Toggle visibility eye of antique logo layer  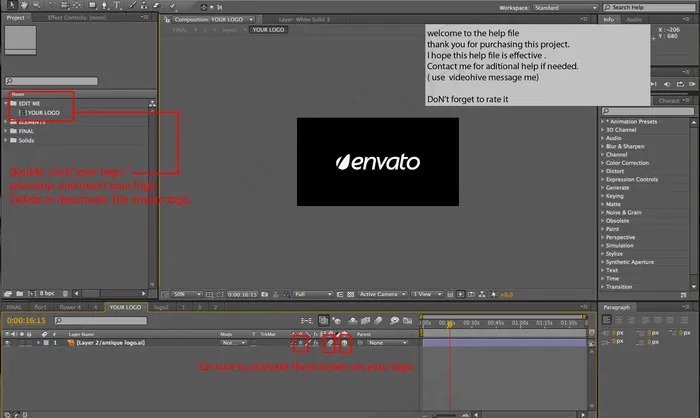(x=7, y=342)
